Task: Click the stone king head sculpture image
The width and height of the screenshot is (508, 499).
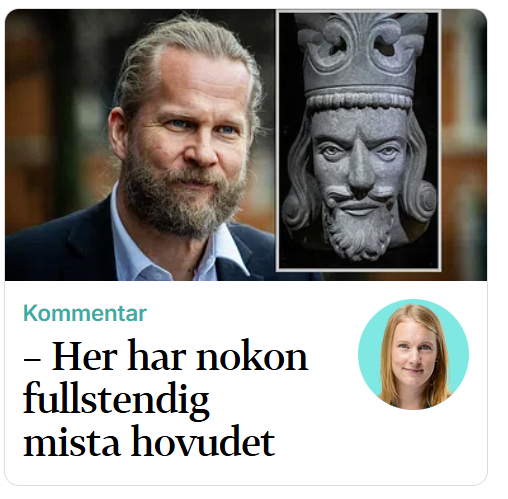Action: tap(359, 141)
